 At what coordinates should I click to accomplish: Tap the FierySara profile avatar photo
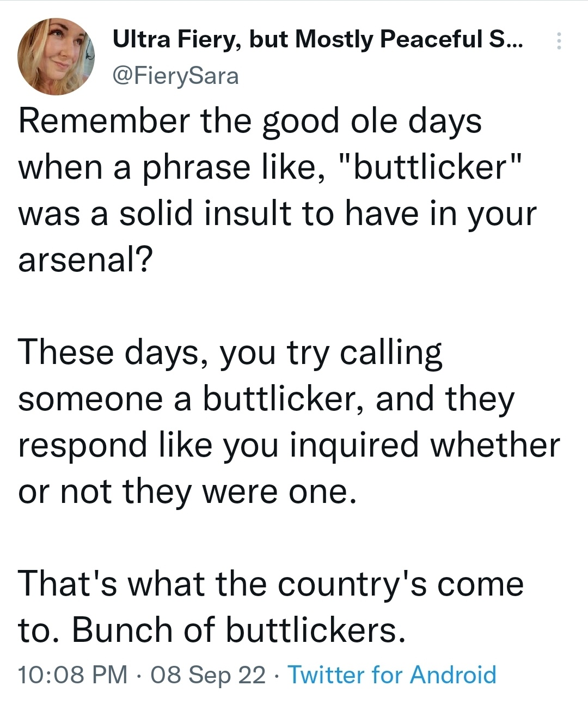click(x=56, y=57)
